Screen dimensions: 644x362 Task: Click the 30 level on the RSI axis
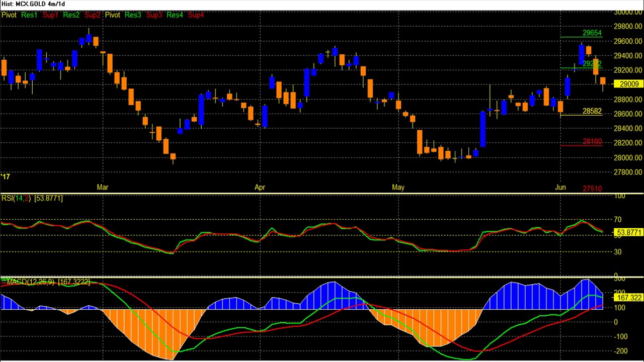(617, 252)
